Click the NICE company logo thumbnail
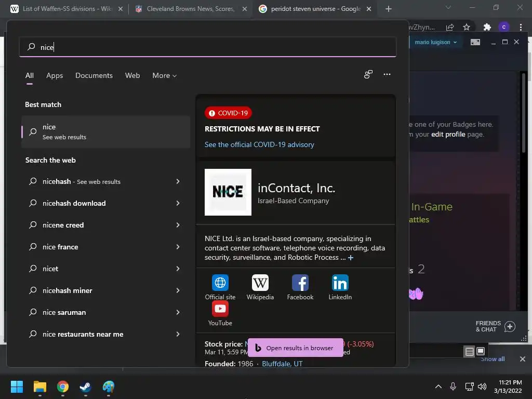Image resolution: width=532 pixels, height=399 pixels. click(228, 192)
